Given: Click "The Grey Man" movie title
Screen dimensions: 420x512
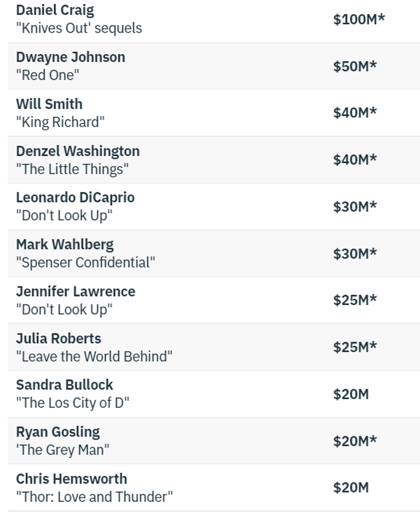Looking at the screenshot, I should 62,450.
